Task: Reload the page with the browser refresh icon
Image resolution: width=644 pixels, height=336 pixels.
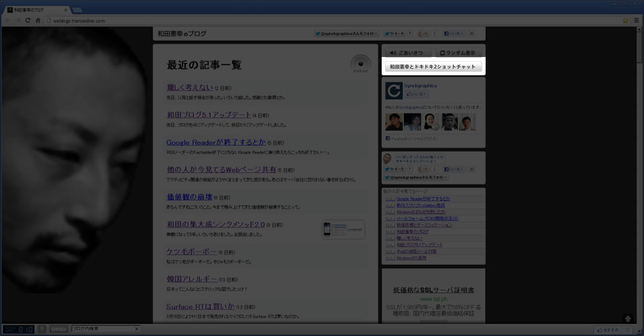Action: (28, 20)
